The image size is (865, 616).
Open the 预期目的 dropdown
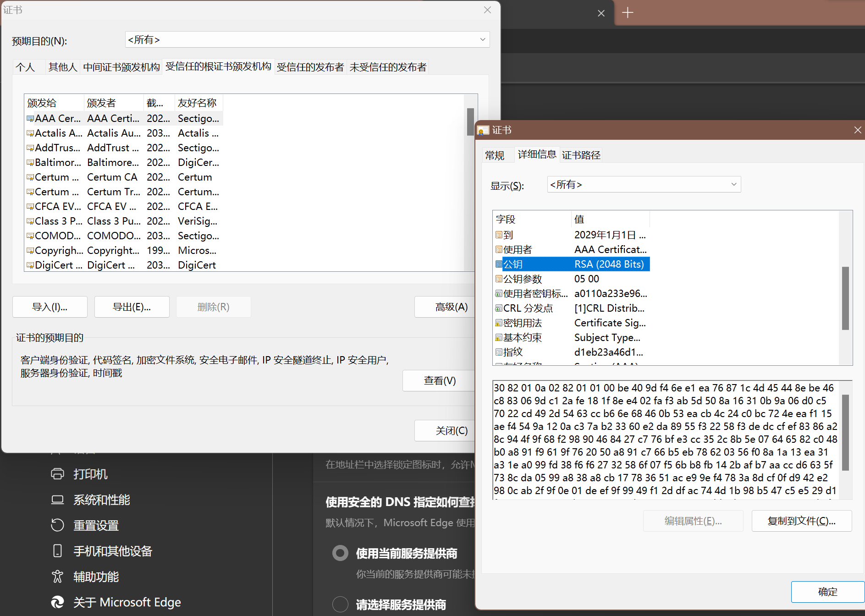click(x=307, y=40)
